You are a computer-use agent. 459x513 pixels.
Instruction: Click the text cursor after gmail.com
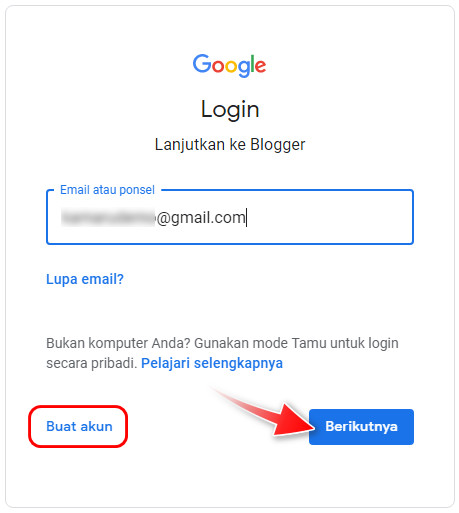coord(246,217)
